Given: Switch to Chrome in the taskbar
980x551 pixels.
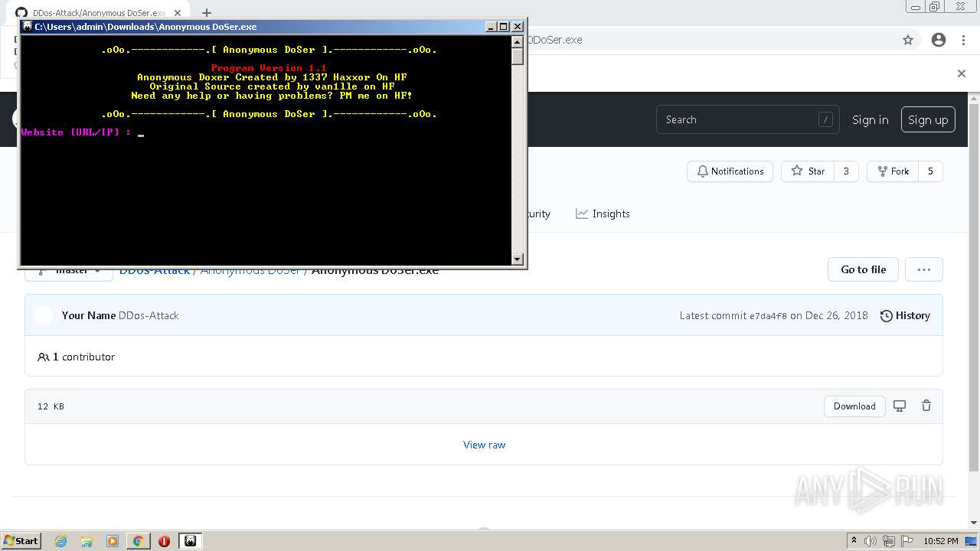Looking at the screenshot, I should pos(139,541).
